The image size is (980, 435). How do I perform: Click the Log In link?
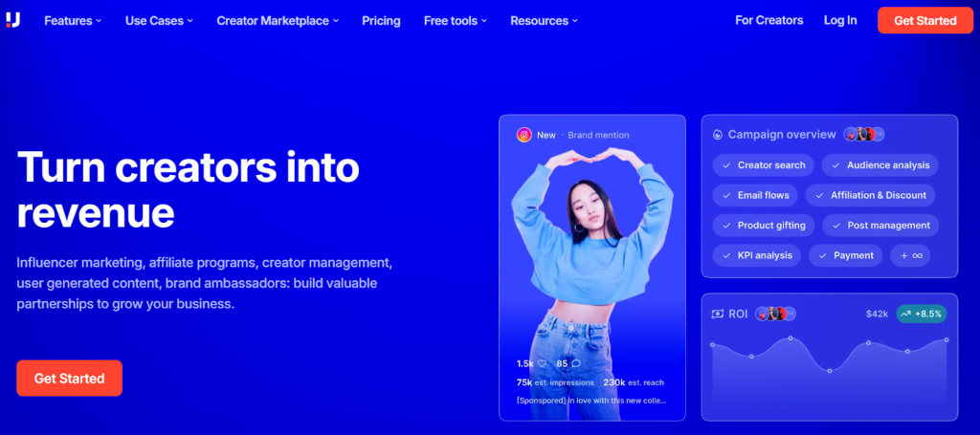(840, 21)
